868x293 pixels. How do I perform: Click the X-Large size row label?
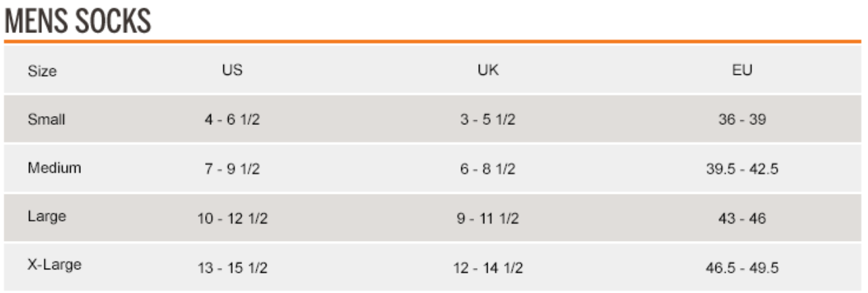point(54,265)
